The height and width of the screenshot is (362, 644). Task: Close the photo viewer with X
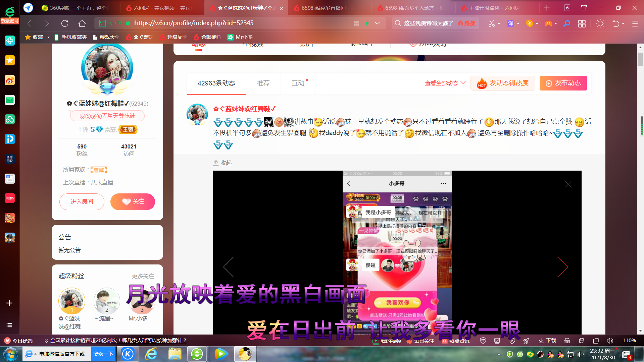pos(568,184)
